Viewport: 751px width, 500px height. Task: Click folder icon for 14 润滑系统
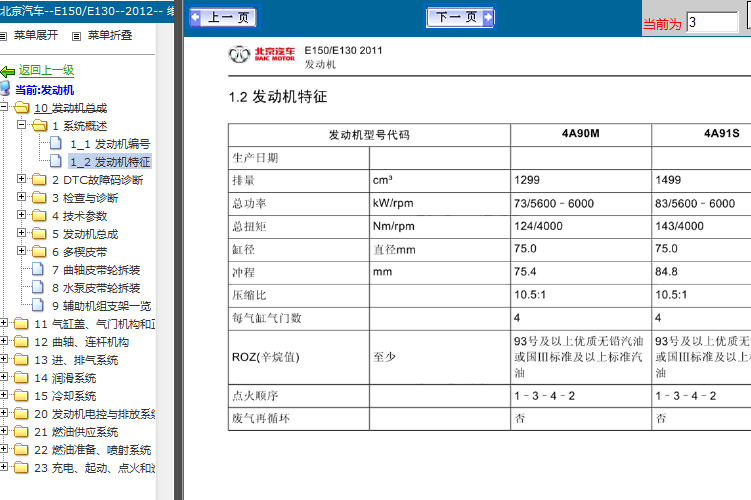click(22, 378)
